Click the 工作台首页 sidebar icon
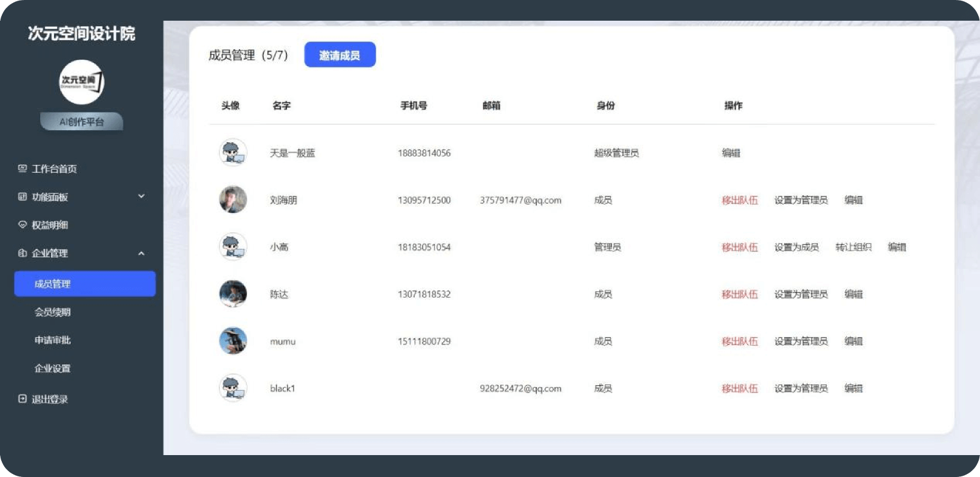The width and height of the screenshot is (980, 477). pos(22,169)
